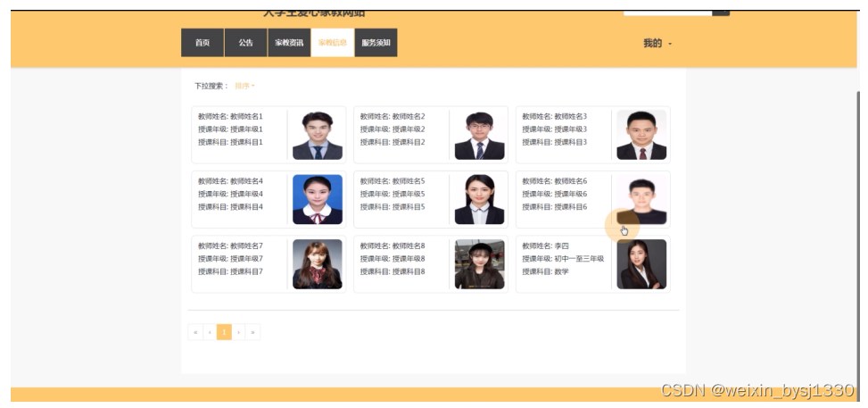Open the 公告 navigation tab

click(246, 43)
